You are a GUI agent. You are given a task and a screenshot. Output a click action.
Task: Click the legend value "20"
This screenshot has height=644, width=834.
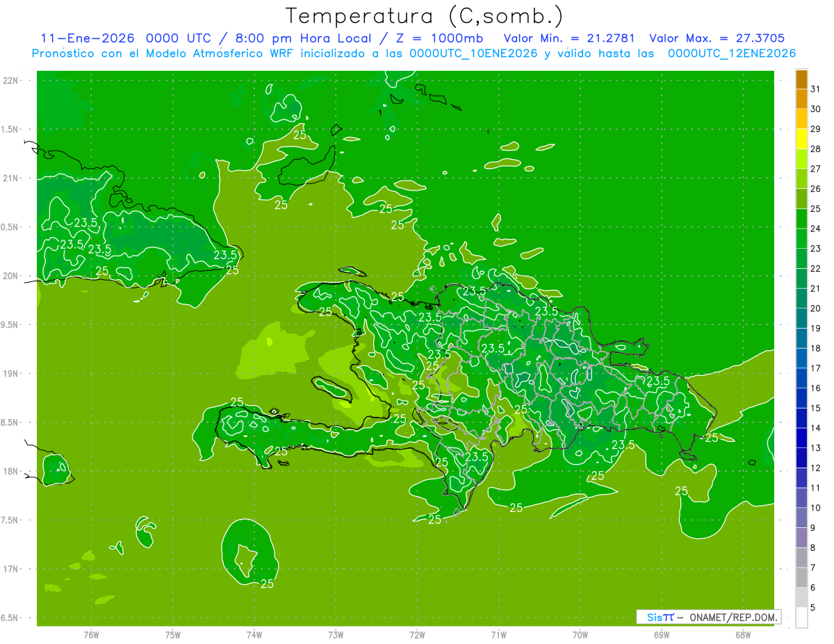click(x=816, y=308)
